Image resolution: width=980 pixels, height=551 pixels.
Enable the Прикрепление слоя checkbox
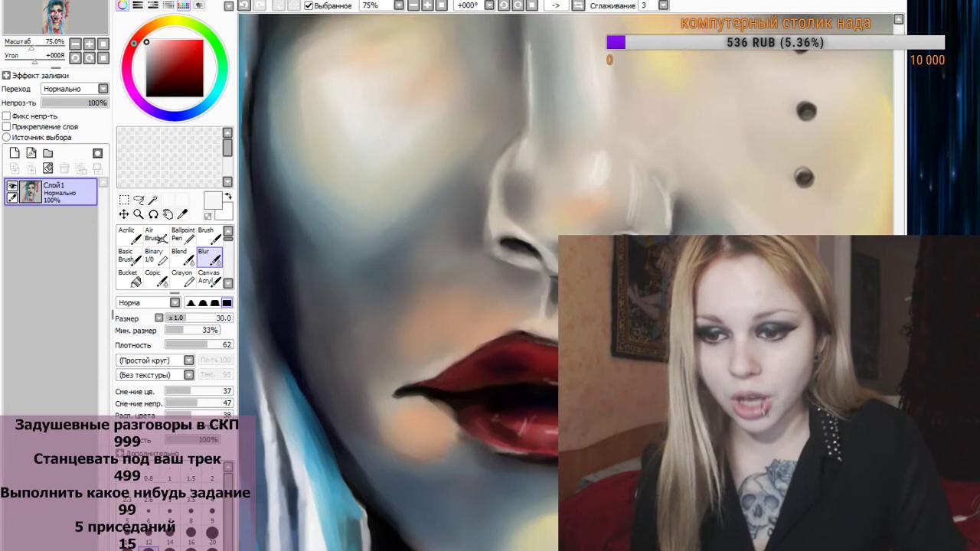coord(6,127)
